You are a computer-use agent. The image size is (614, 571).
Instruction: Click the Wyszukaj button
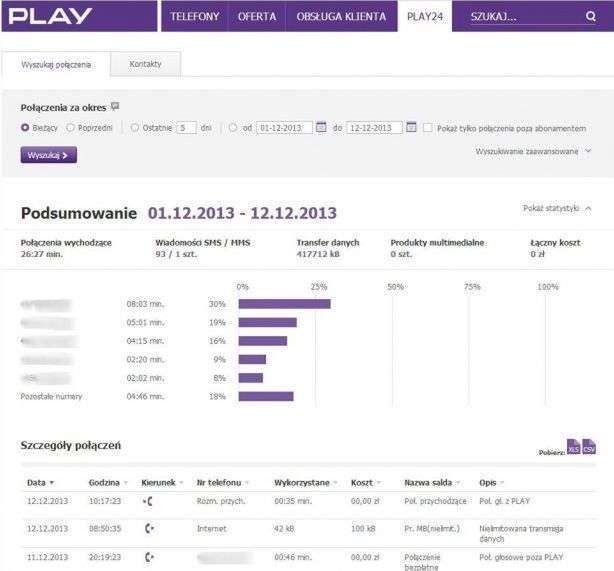pyautogui.click(x=49, y=155)
